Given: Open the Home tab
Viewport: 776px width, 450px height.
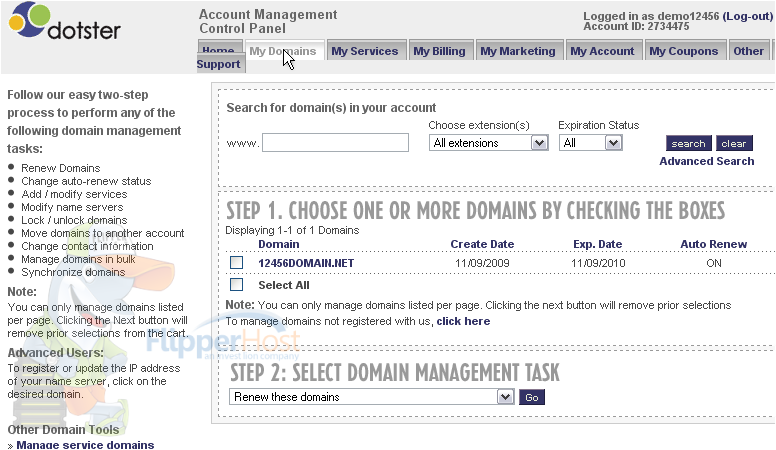Looking at the screenshot, I should (218, 49).
